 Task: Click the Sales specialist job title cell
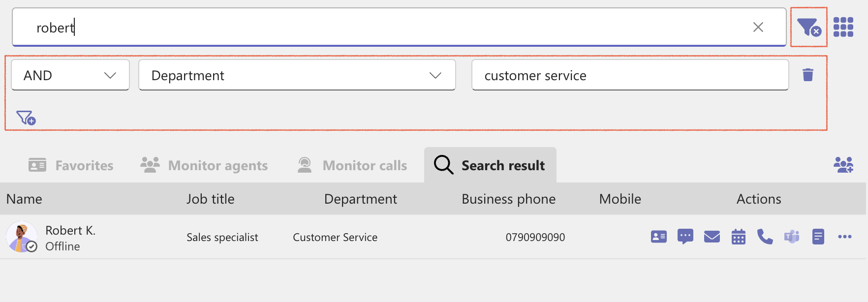222,237
